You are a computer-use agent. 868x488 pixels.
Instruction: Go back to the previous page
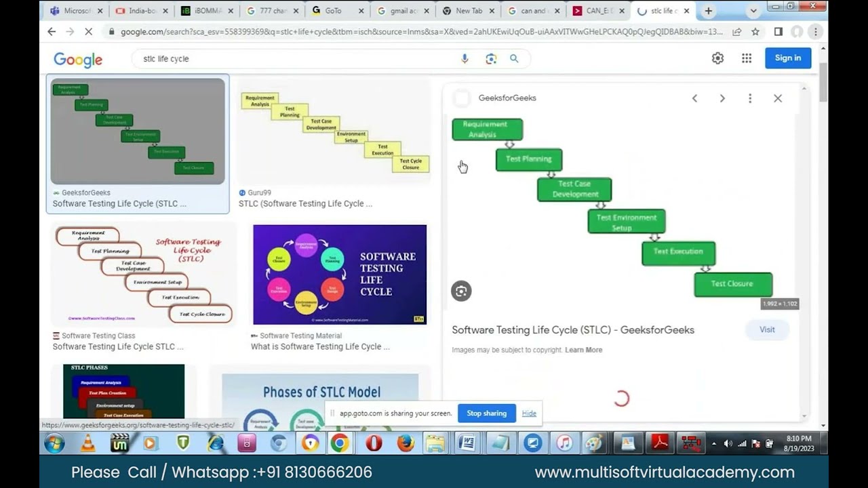point(52,32)
